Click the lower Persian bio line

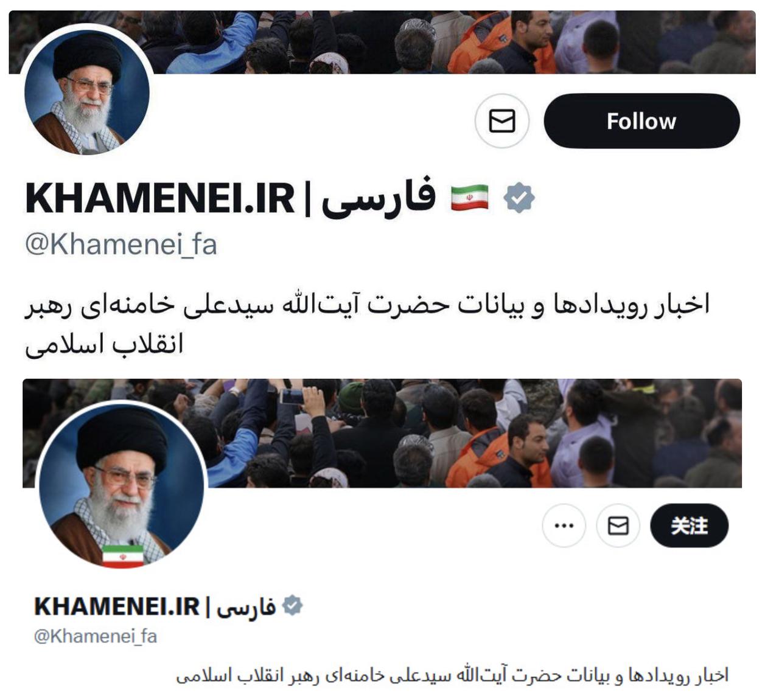pos(452,676)
